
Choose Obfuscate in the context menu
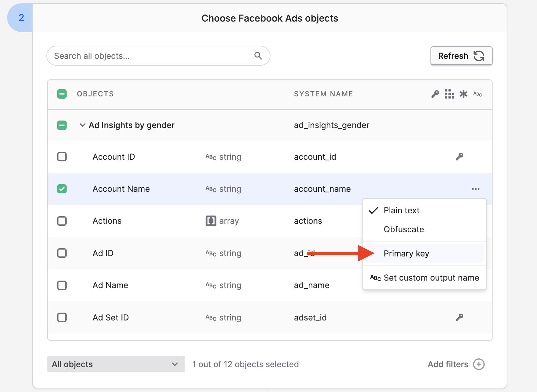coord(404,229)
